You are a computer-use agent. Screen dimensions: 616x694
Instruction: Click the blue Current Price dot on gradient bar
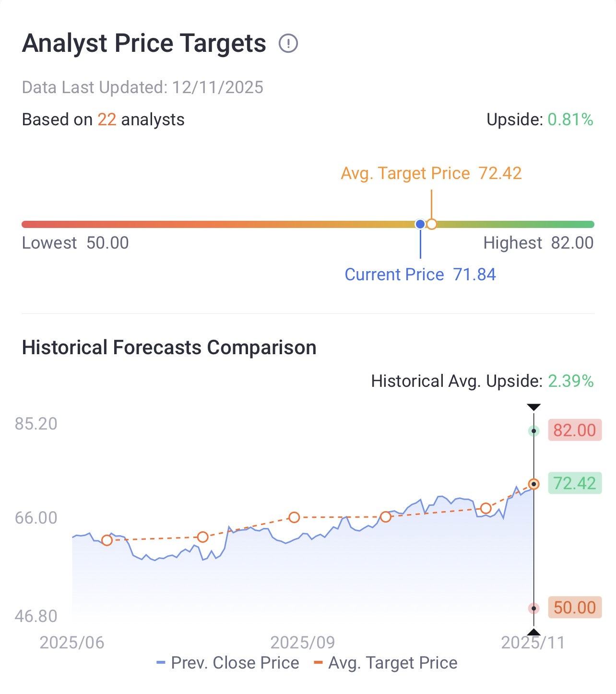click(x=420, y=224)
